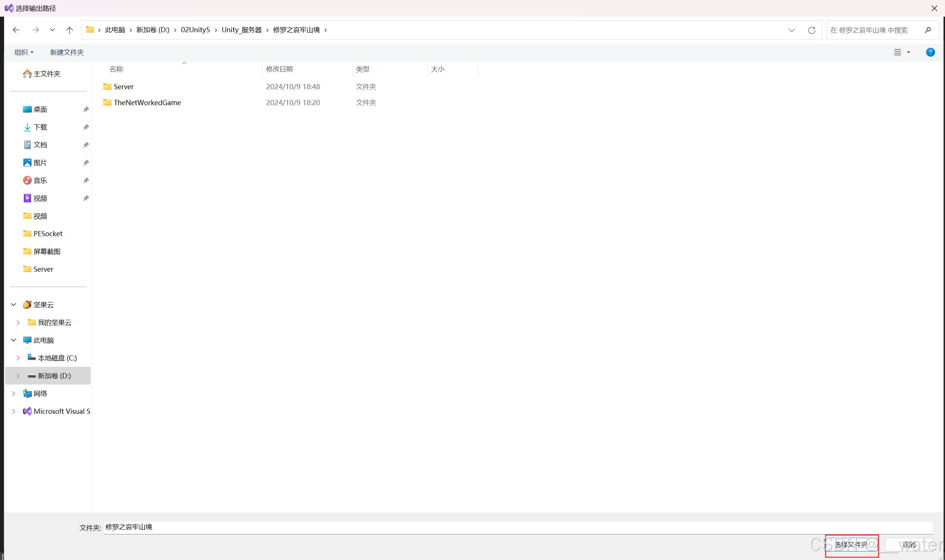
Task: Expand the 网络 tree node
Action: (14, 393)
